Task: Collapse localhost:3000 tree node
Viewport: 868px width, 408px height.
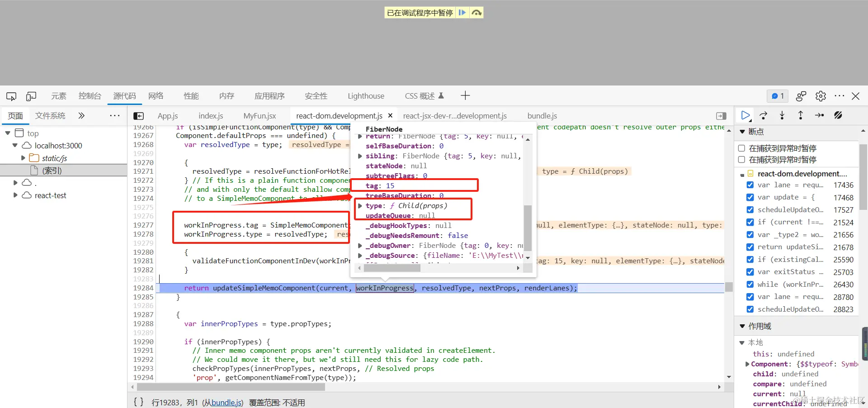Action: point(15,145)
